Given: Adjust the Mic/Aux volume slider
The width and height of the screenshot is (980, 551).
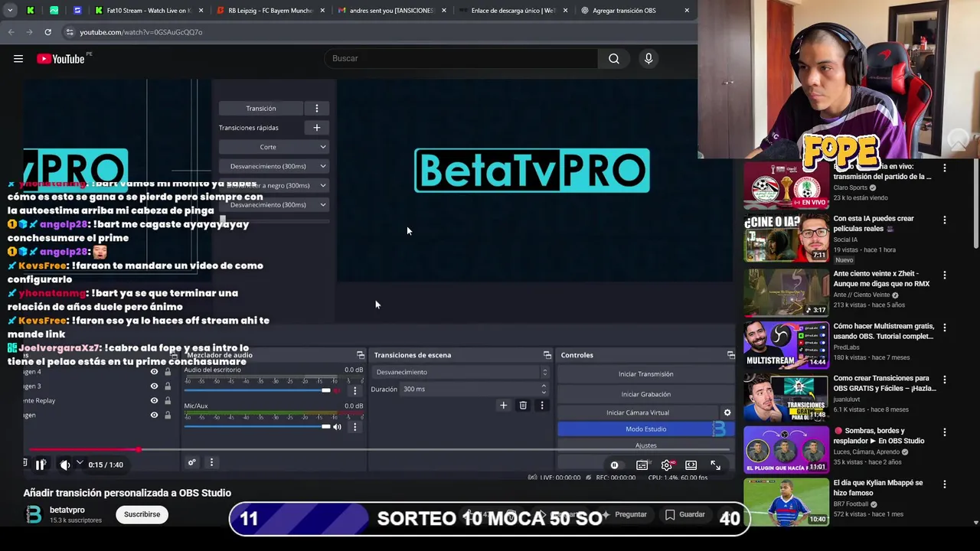Looking at the screenshot, I should point(256,426).
